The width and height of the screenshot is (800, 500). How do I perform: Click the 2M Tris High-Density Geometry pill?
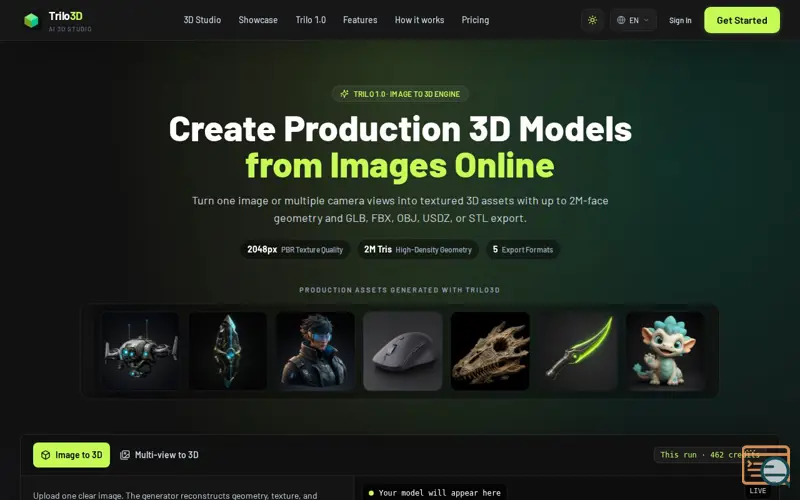[418, 249]
